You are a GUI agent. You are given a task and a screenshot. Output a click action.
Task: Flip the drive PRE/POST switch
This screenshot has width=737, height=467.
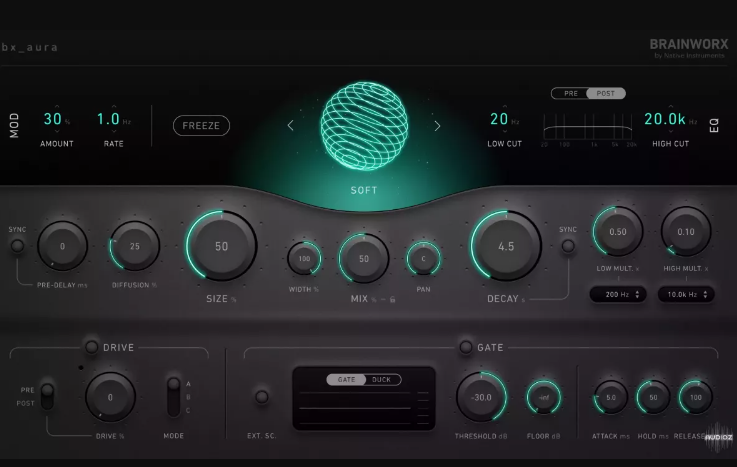47,396
